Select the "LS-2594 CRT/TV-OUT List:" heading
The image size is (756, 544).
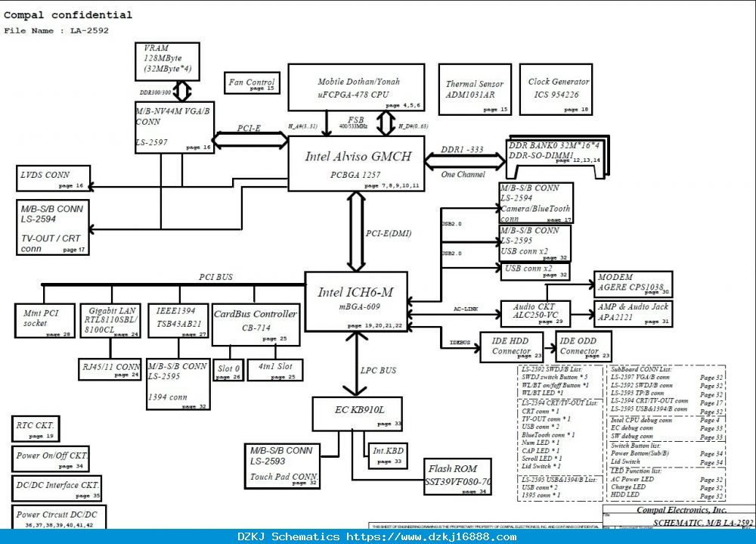pyautogui.click(x=559, y=403)
